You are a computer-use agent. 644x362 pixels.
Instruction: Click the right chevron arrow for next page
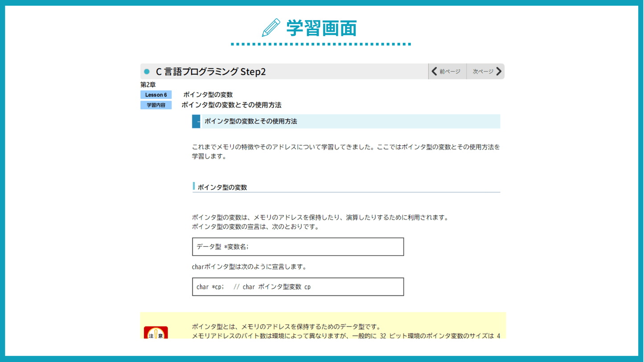click(x=499, y=71)
